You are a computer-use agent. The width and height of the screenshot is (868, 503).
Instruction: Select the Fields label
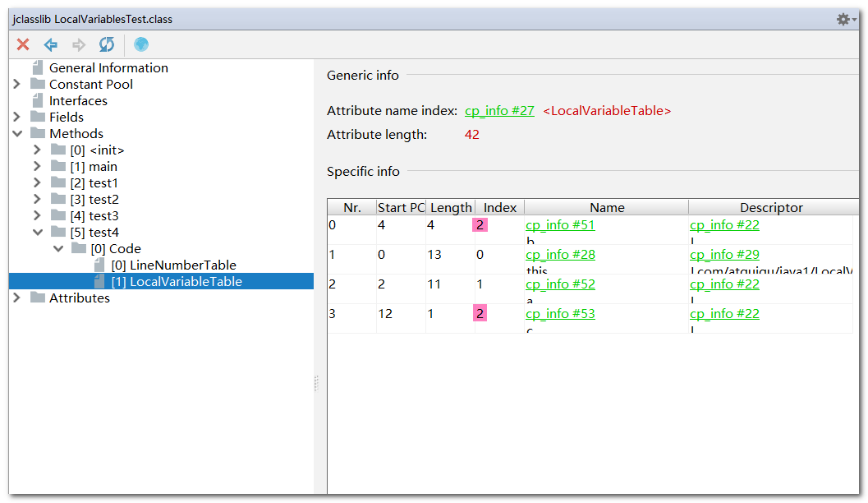67,118
